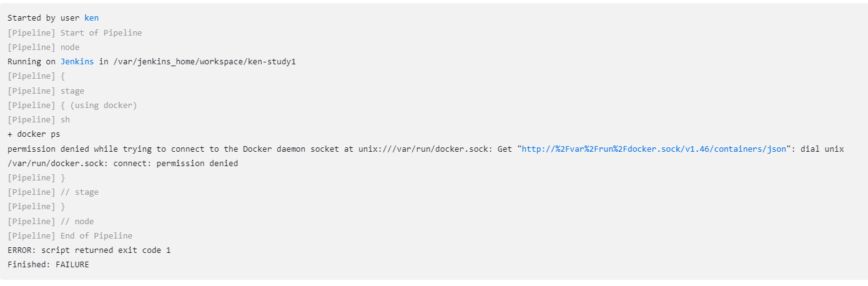Viewport: 868px width, 286px height.
Task: Click the "[Pipeline] node" log line
Action: [44, 47]
